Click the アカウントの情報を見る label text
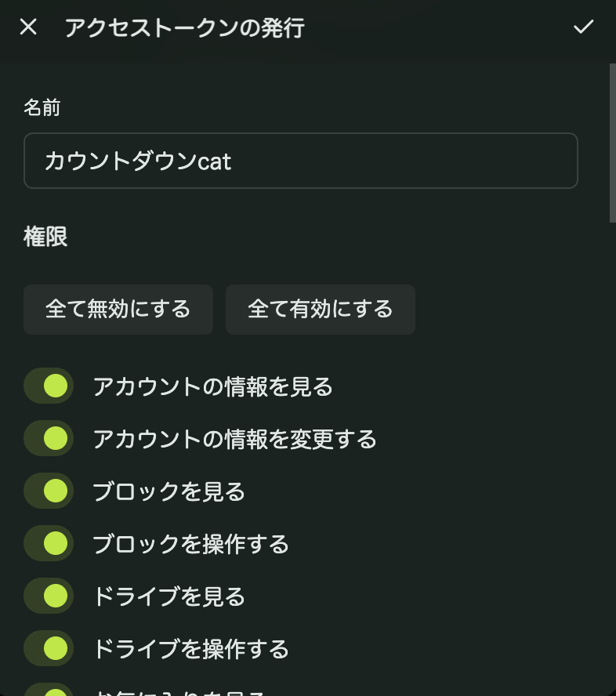 (x=212, y=386)
